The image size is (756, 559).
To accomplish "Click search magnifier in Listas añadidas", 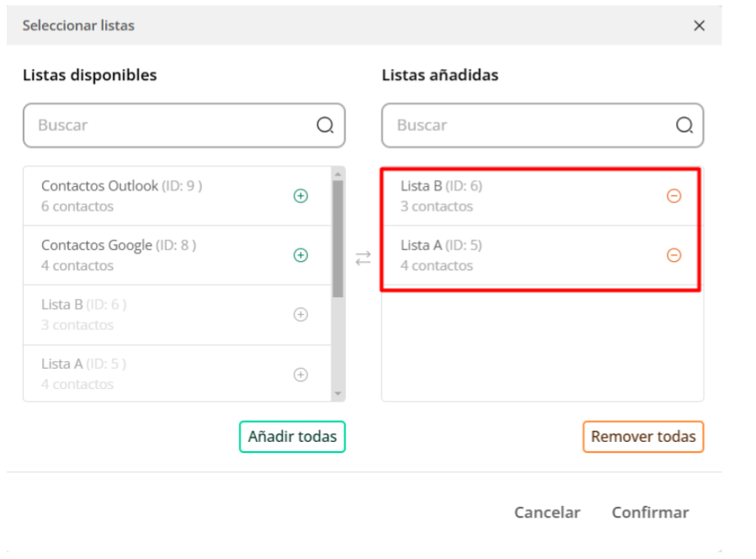I will point(684,125).
